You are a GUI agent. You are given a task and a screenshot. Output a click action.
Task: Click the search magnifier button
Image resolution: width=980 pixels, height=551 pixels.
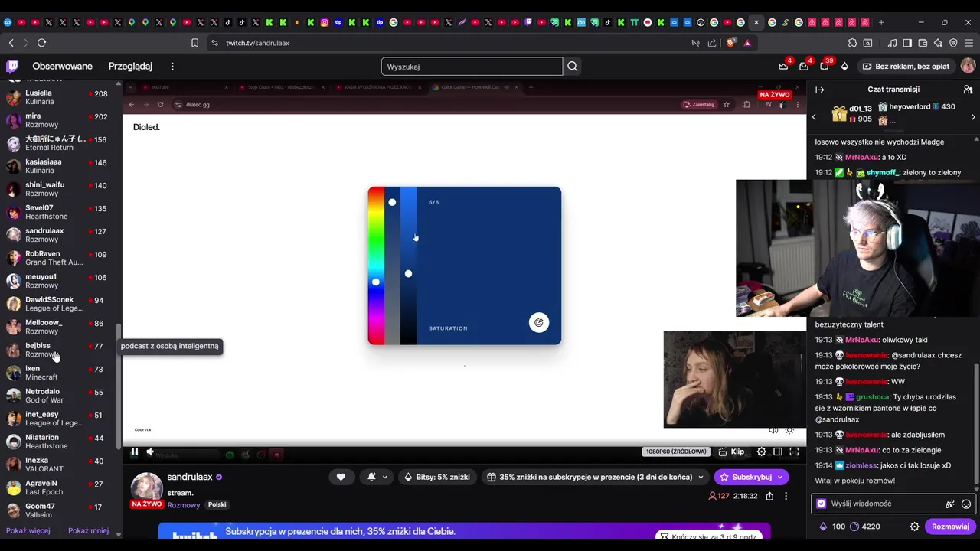coord(572,67)
